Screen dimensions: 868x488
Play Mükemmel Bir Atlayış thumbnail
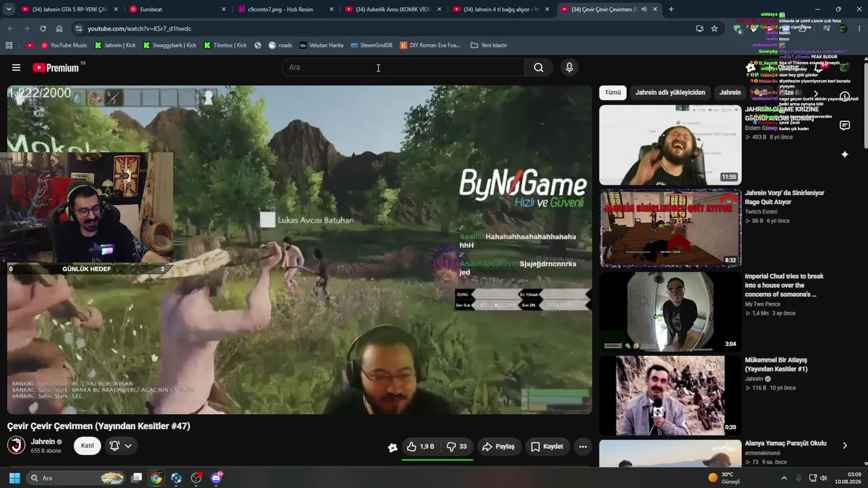pos(670,395)
